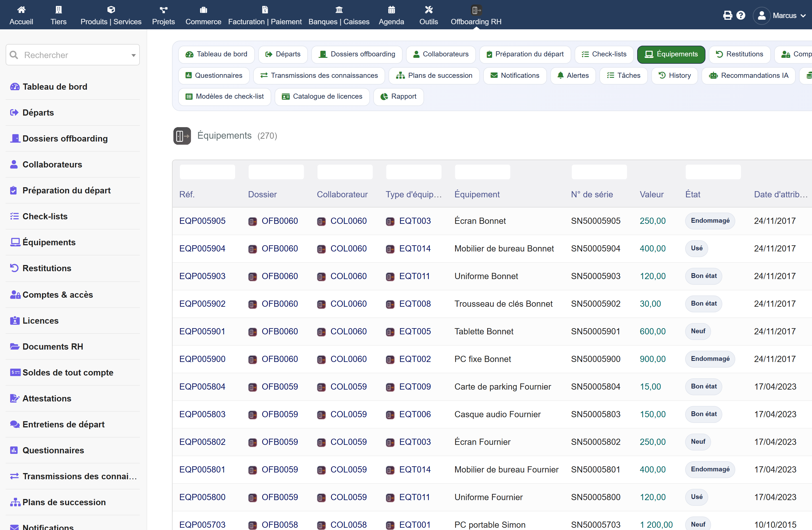Open Préparation du départ tab
Screen dimensions: 812x530
[x=525, y=54]
